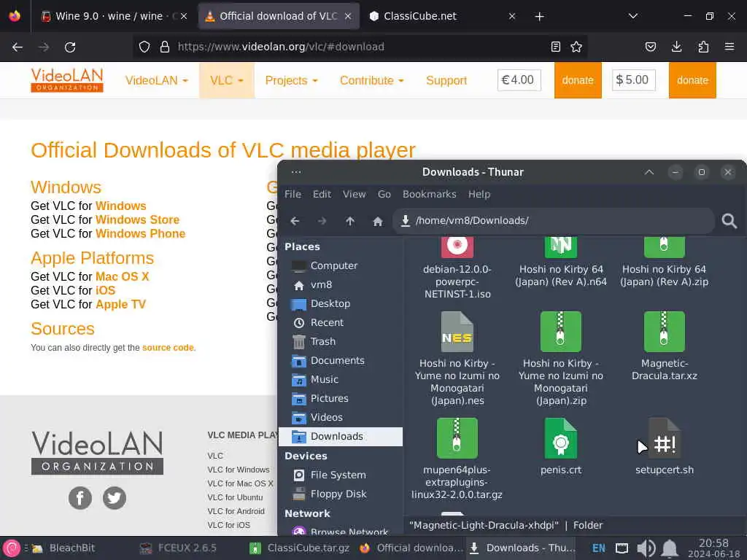Close the Official download of VLC tab
This screenshot has width=747, height=560.
348,16
